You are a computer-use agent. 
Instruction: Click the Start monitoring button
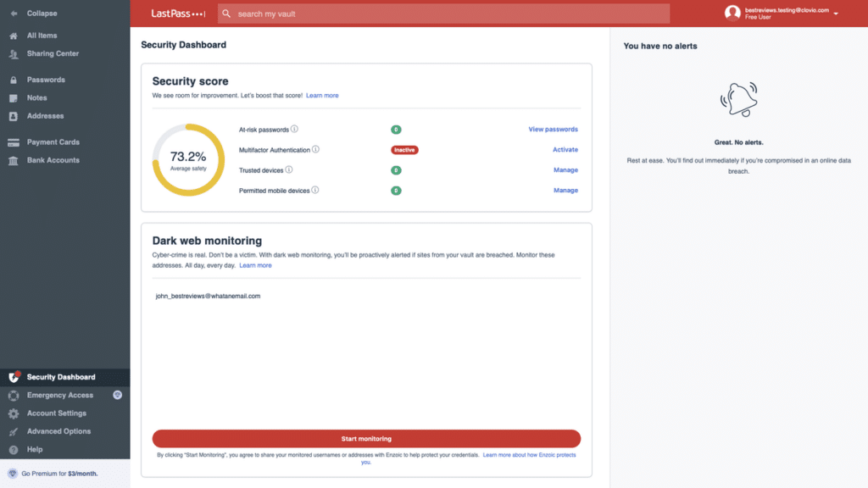[x=366, y=439]
